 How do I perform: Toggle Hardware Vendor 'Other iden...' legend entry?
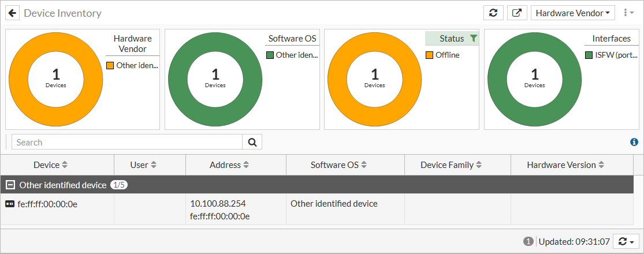[133, 65]
